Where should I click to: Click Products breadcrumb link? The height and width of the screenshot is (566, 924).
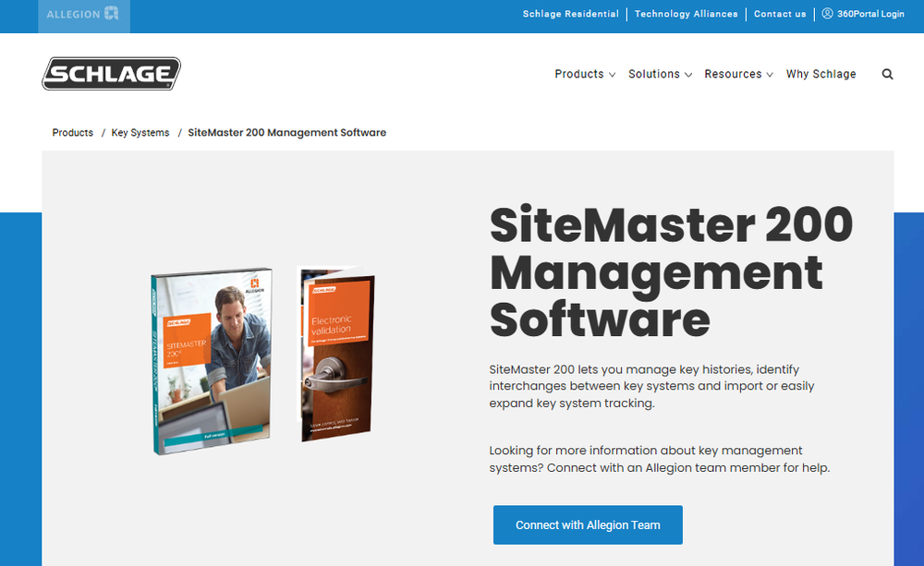pos(72,133)
